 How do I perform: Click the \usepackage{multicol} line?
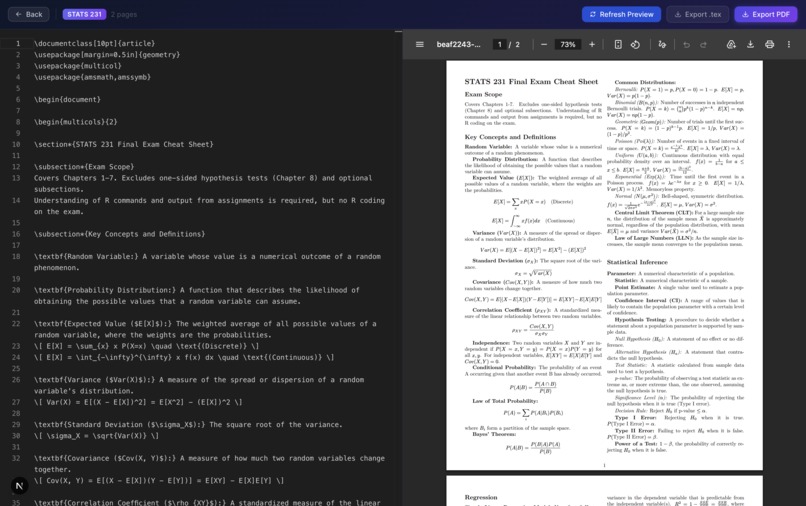click(x=78, y=66)
